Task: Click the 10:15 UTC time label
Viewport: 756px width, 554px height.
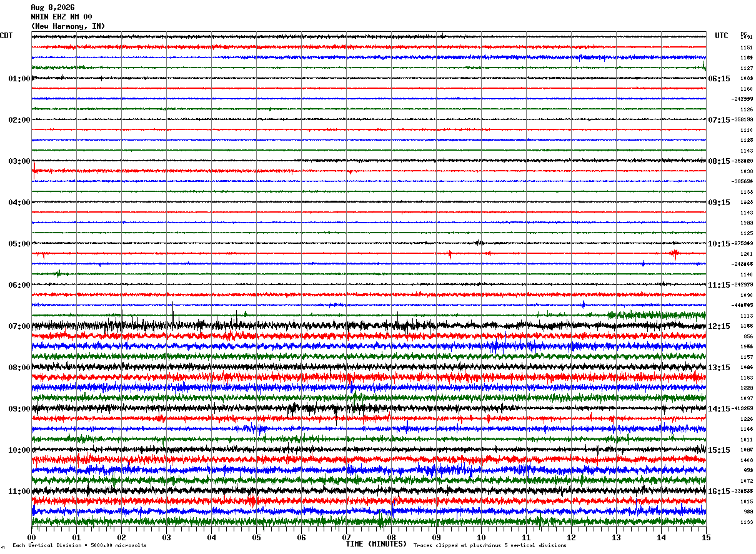Action: [719, 244]
